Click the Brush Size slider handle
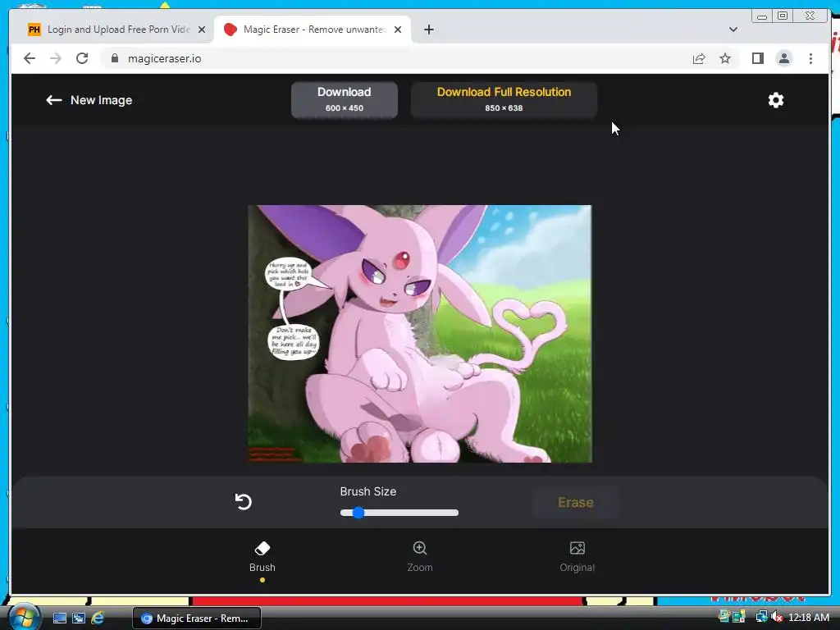This screenshot has height=630, width=840. [358, 513]
